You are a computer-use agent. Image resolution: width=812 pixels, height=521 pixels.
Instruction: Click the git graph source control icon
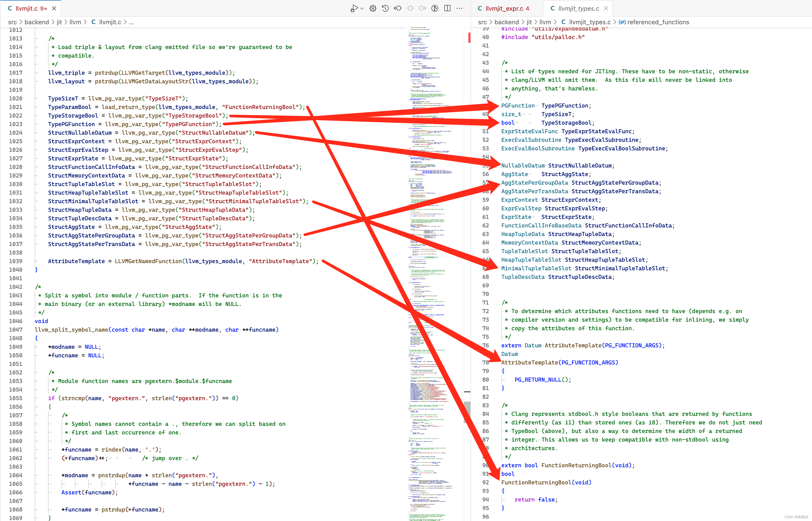click(435, 9)
